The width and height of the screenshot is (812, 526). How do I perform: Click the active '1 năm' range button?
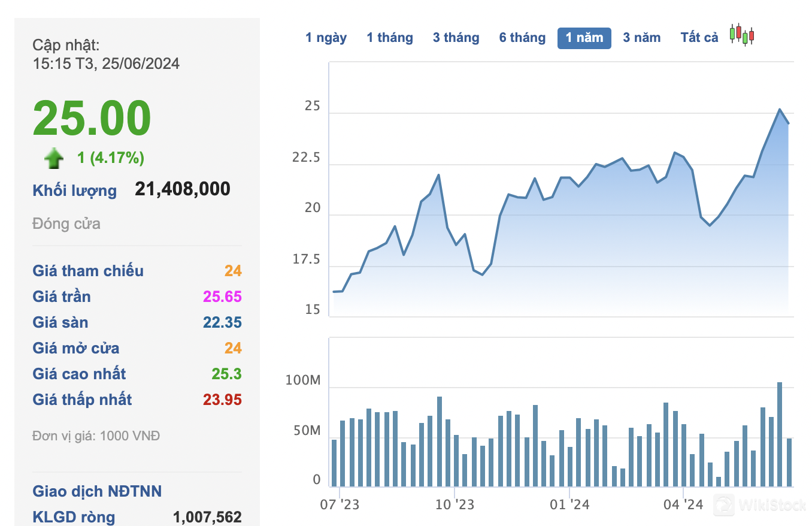[584, 38]
